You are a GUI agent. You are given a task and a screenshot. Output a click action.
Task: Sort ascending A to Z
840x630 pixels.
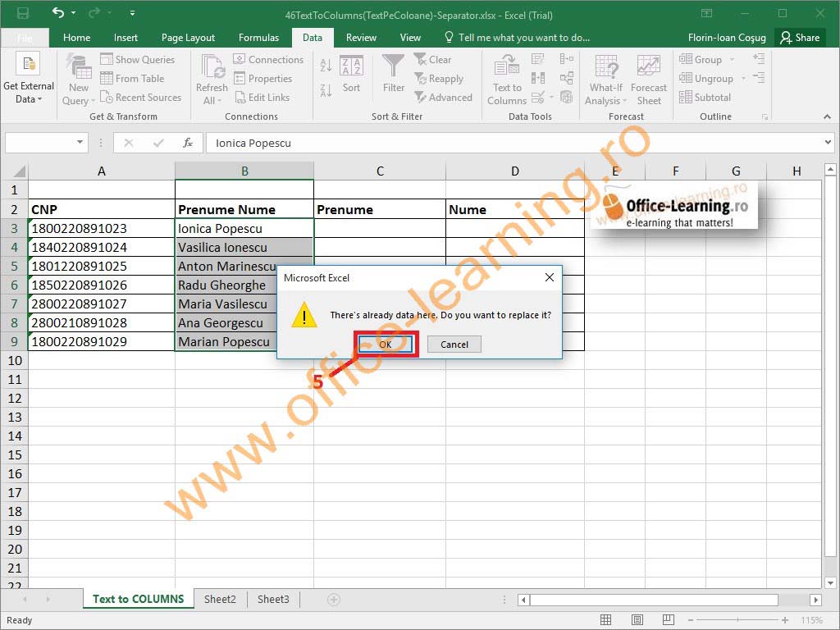click(x=325, y=66)
